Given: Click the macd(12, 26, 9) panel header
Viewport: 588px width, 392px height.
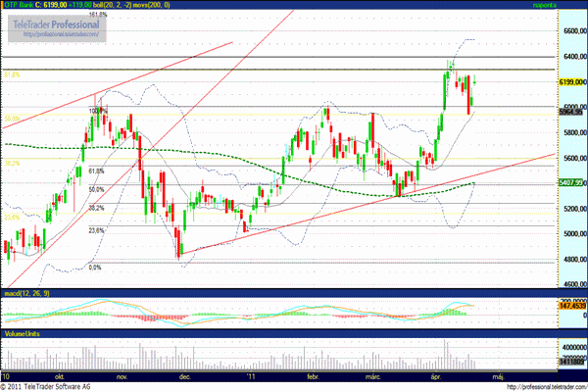Looking at the screenshot, I should click(25, 293).
